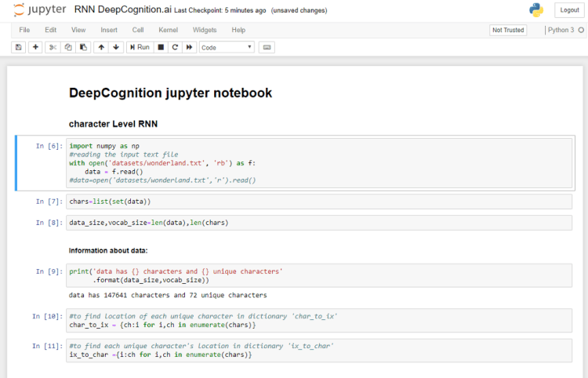Move the selected cell down

coord(116,47)
